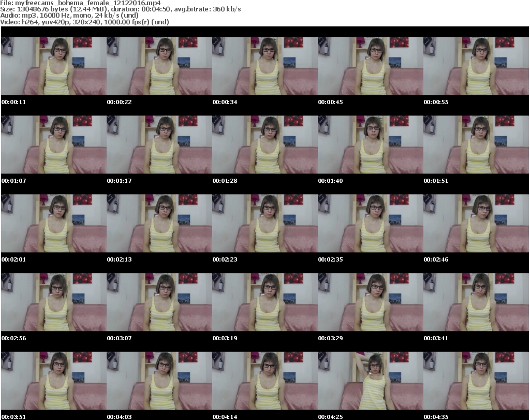
Task: Open the thumbnail at 00:02:56
Action: point(54,302)
